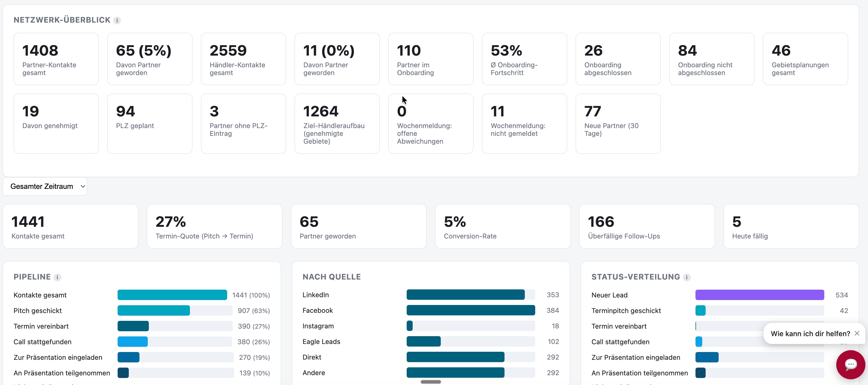The height and width of the screenshot is (385, 868).
Task: Click the 46 Gebietsplanungen gesamt card
Action: tap(805, 59)
